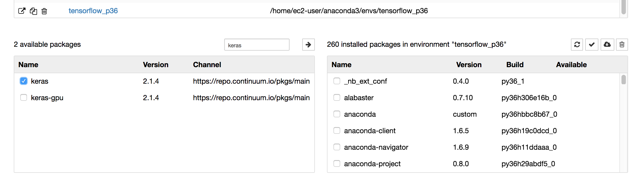
Task: Install keras using the arrow button
Action: 308,45
